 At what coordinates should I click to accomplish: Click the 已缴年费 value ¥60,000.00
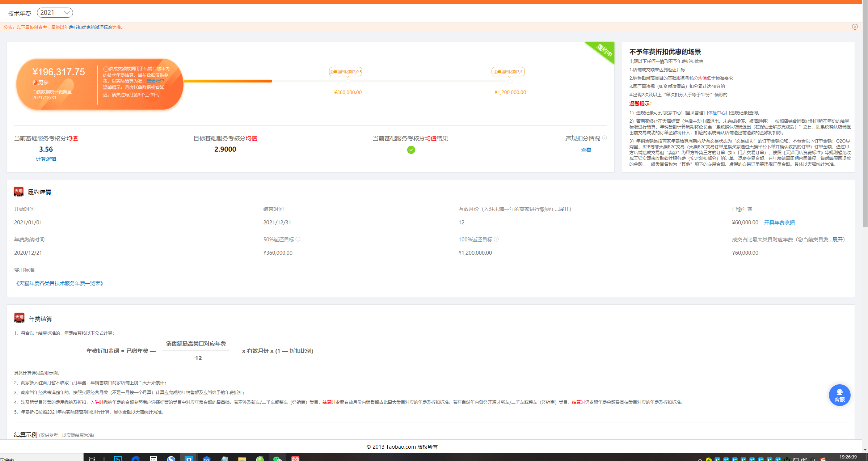[745, 223]
